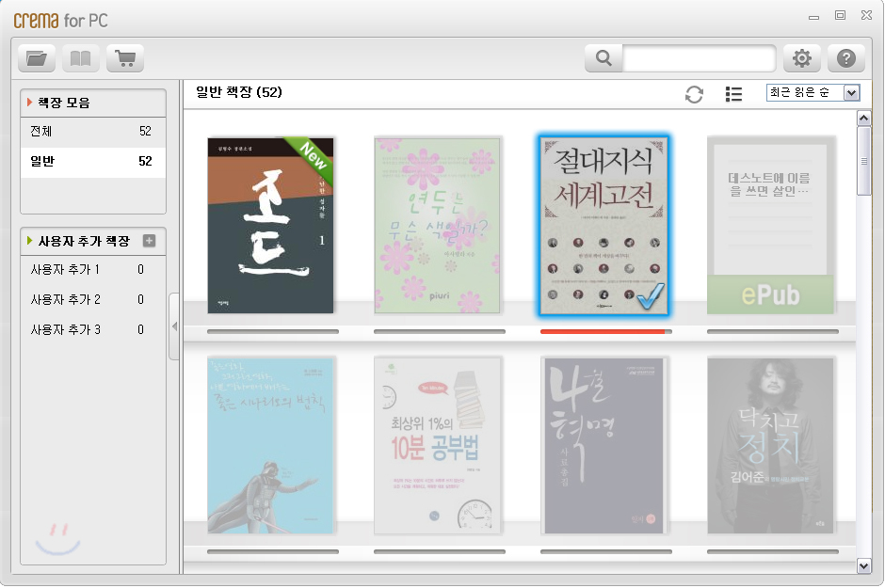Open the 10분 공부법 book cover
885x588 pixels.
(438, 445)
